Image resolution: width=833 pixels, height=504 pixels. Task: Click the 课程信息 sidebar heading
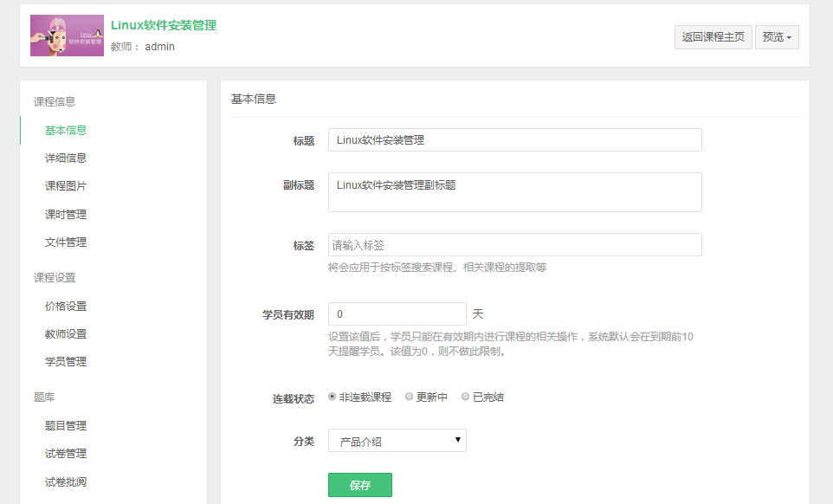[55, 101]
